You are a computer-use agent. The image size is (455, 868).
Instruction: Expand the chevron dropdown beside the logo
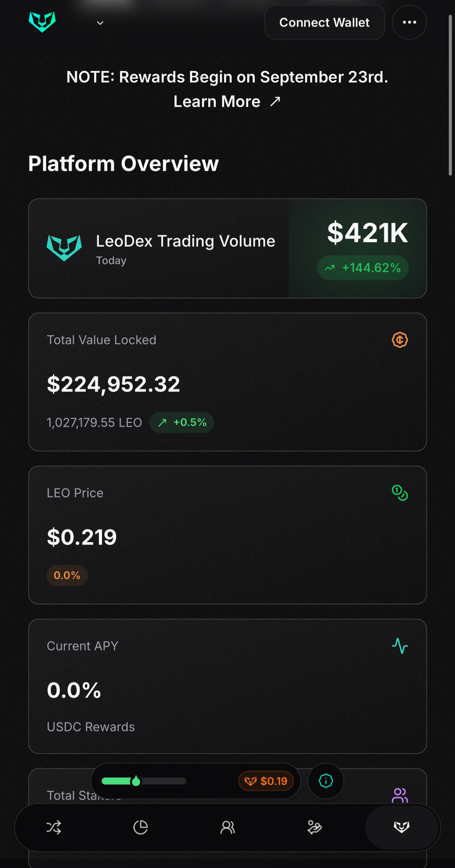pos(100,23)
